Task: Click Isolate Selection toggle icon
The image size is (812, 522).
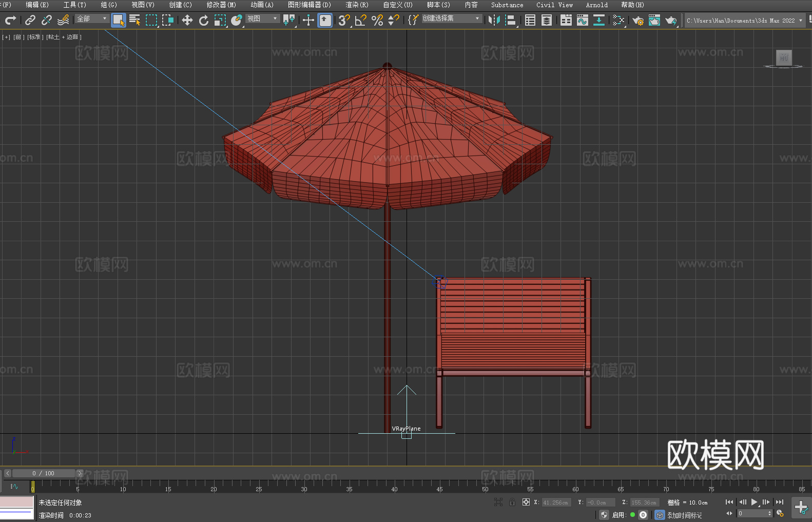Action: 498,502
